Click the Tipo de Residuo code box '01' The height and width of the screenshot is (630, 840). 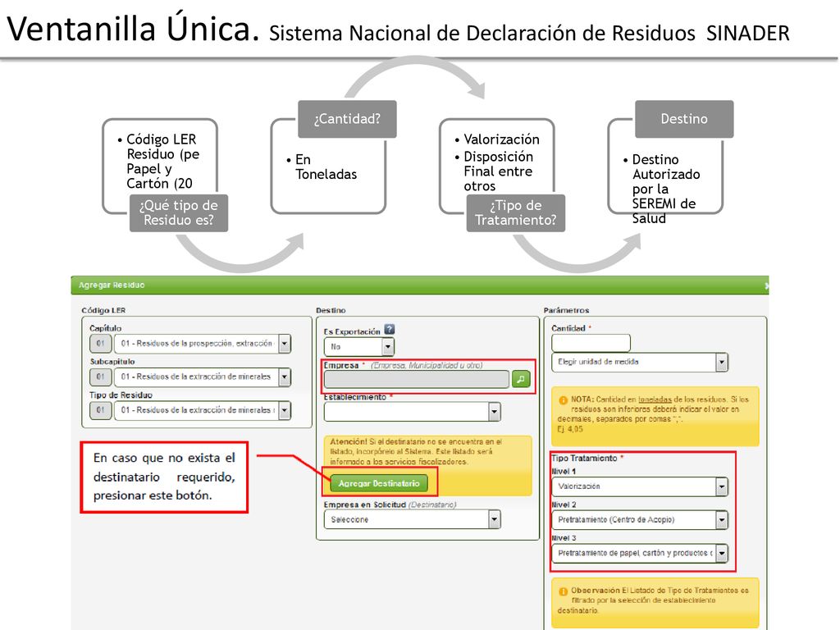[x=101, y=410]
